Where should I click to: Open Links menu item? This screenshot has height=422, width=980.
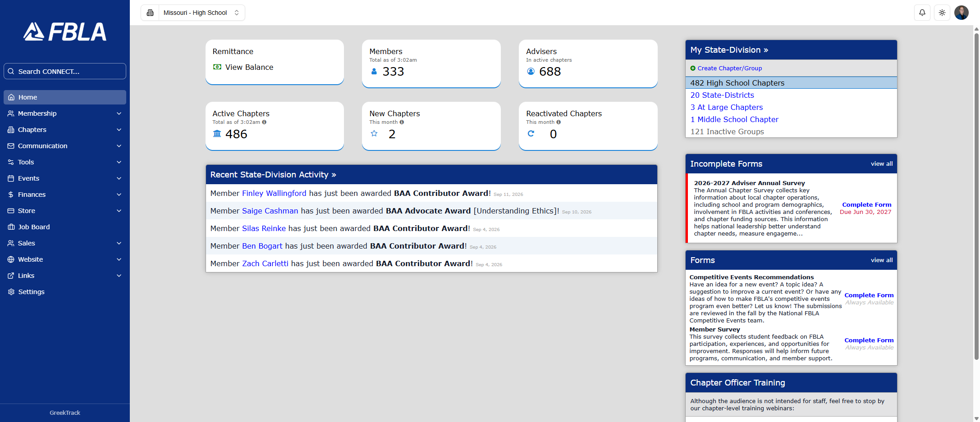(x=65, y=276)
